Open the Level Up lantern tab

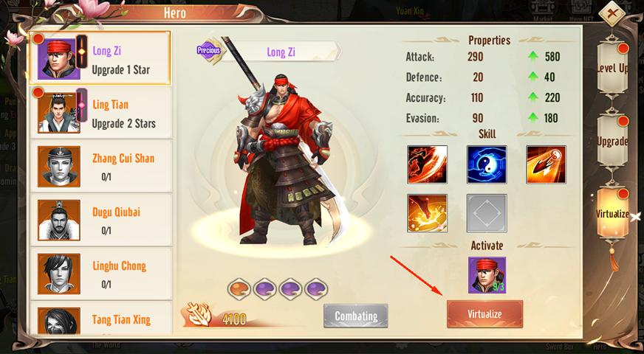pos(612,68)
